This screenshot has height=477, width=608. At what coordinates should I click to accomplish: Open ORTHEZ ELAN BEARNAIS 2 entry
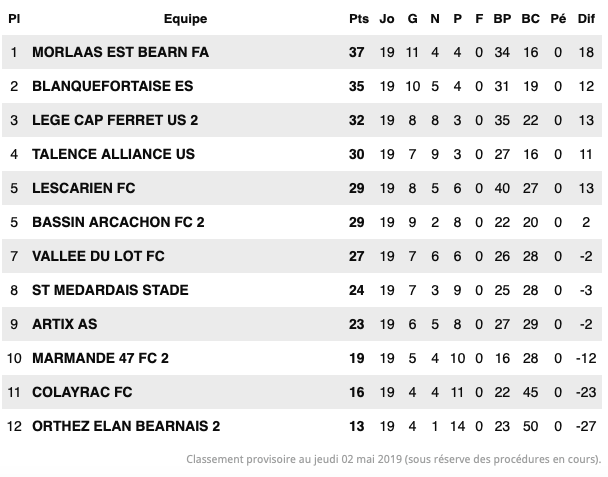pyautogui.click(x=126, y=426)
